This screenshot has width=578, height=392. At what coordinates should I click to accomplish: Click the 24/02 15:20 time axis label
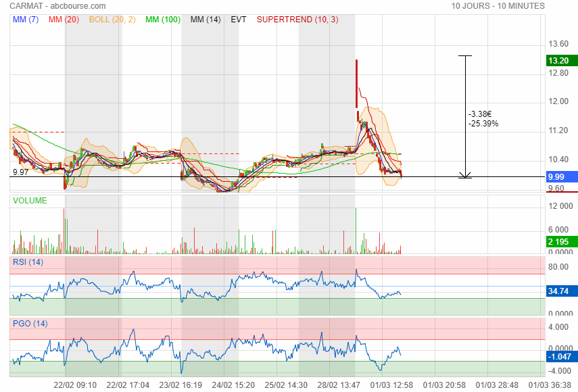[233, 385]
